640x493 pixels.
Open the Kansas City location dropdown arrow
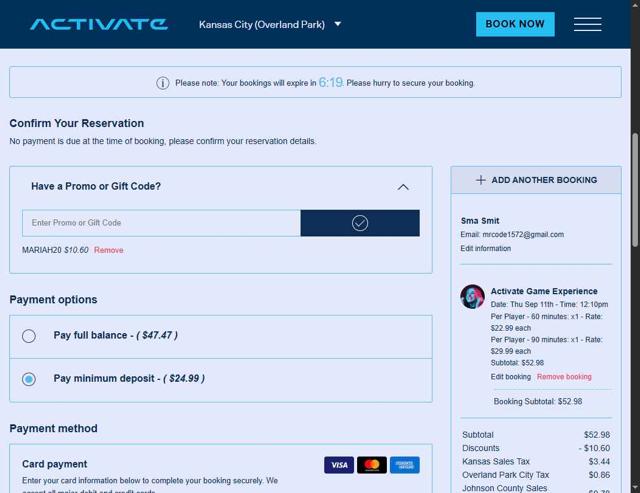(x=338, y=24)
